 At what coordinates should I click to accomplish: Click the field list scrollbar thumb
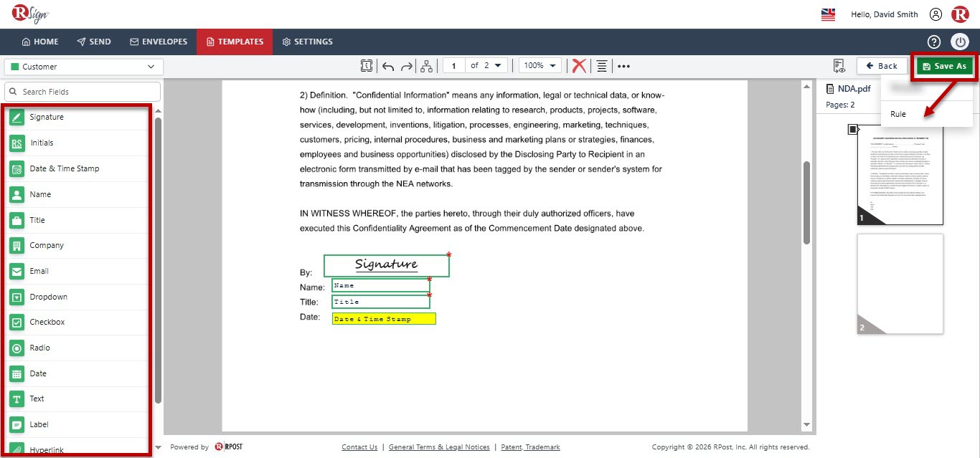click(x=159, y=259)
